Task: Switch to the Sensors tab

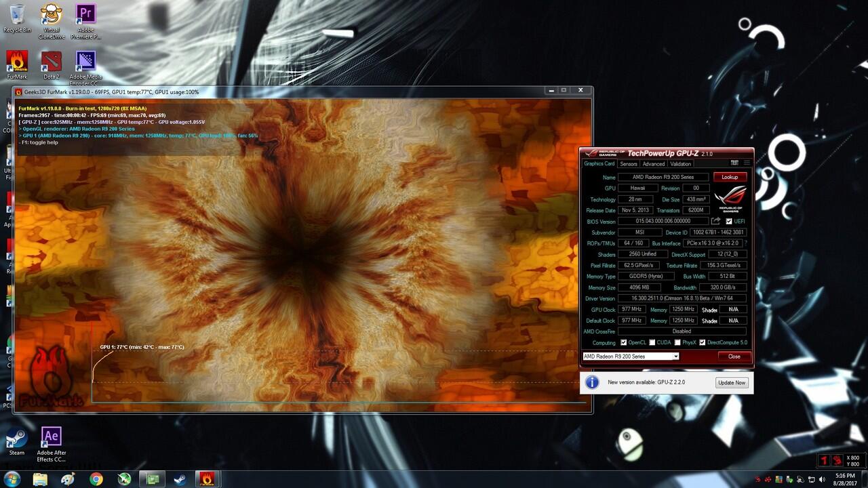Action: (629, 163)
